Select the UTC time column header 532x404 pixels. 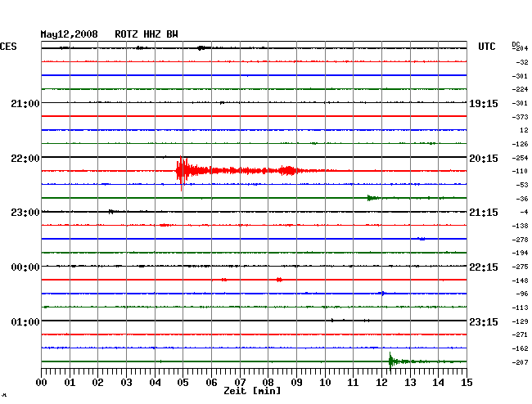[x=486, y=47]
